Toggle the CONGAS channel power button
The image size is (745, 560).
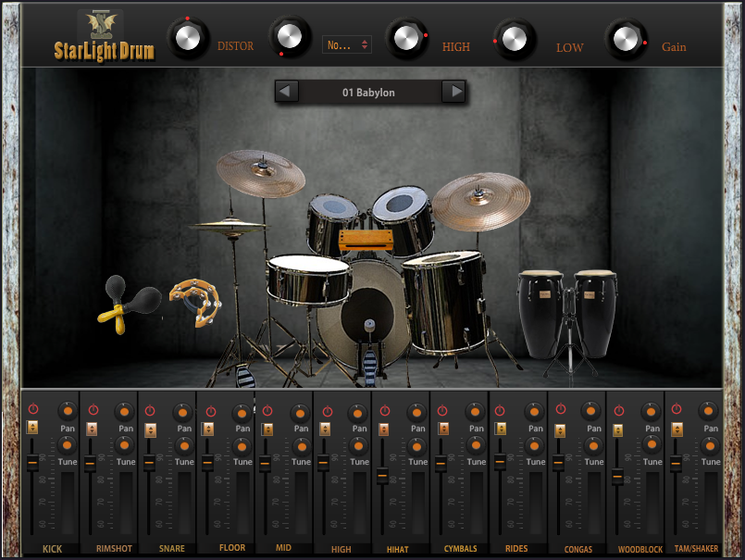tap(559, 409)
